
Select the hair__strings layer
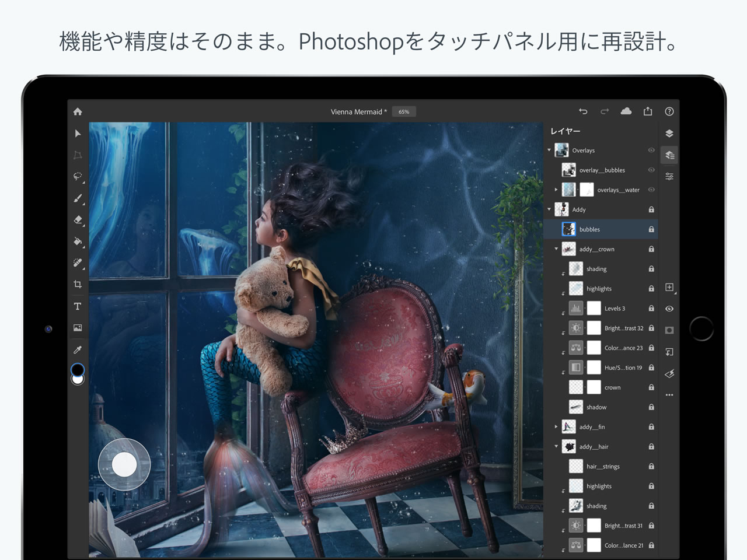tap(603, 467)
